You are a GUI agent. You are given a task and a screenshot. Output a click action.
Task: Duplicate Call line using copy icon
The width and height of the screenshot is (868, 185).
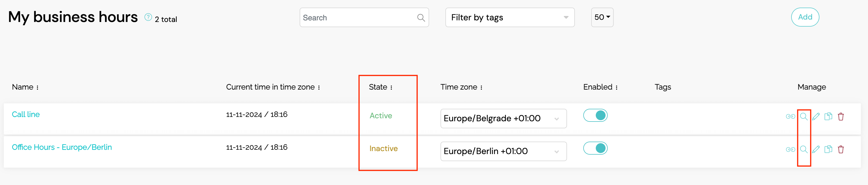pos(828,117)
